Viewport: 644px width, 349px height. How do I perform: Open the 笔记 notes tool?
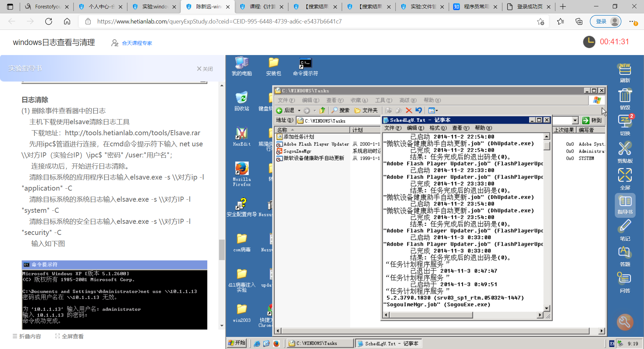[x=625, y=230]
